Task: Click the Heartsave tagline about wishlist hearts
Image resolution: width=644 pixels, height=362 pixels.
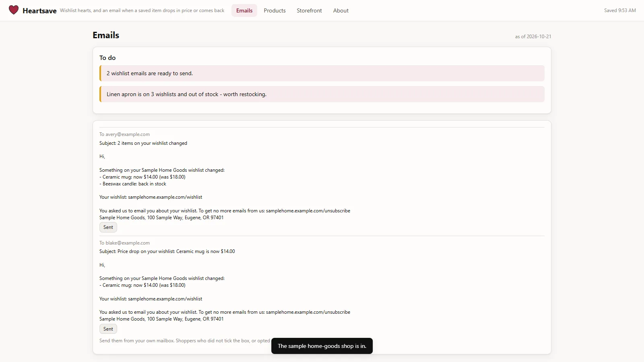Action: tap(142, 10)
